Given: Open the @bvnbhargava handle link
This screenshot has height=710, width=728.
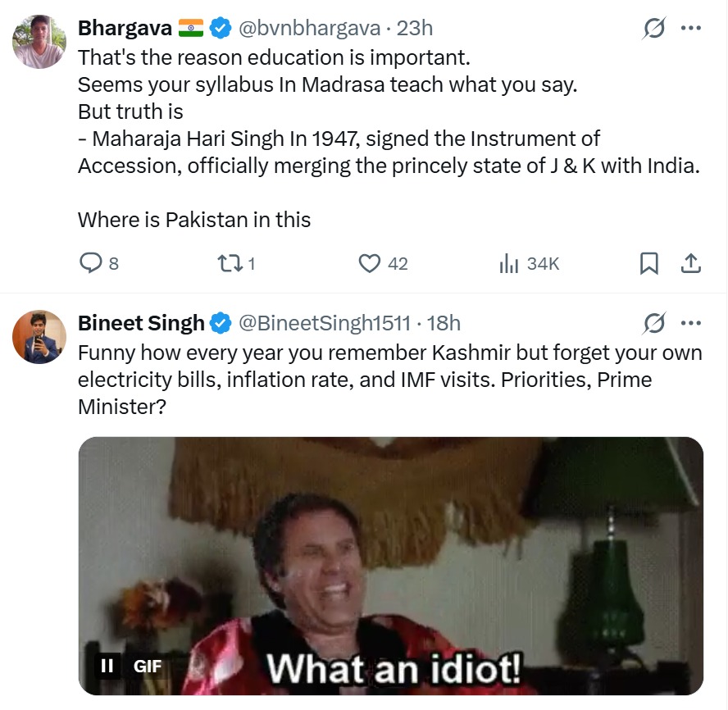Looking at the screenshot, I should click(x=310, y=29).
